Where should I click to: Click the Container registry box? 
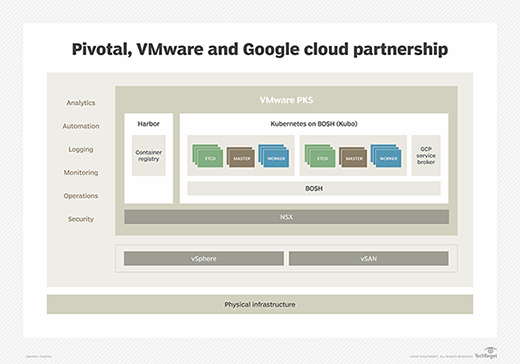click(149, 155)
